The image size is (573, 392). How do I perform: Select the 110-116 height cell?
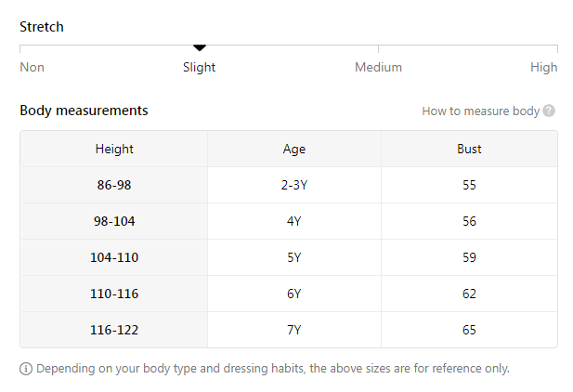pos(114,294)
